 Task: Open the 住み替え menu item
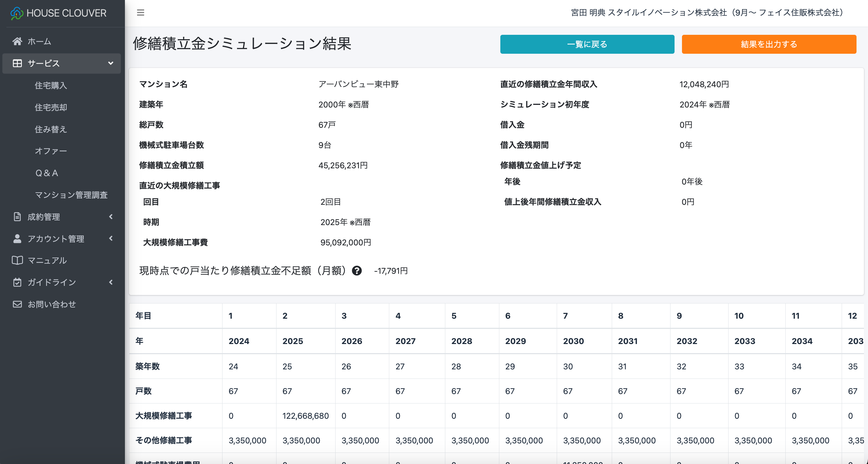click(x=51, y=129)
